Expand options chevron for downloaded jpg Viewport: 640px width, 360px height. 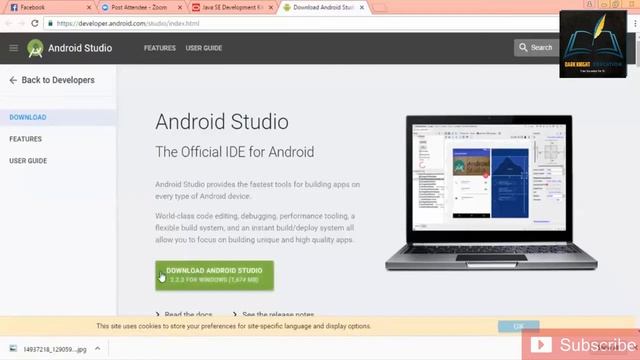(98, 349)
